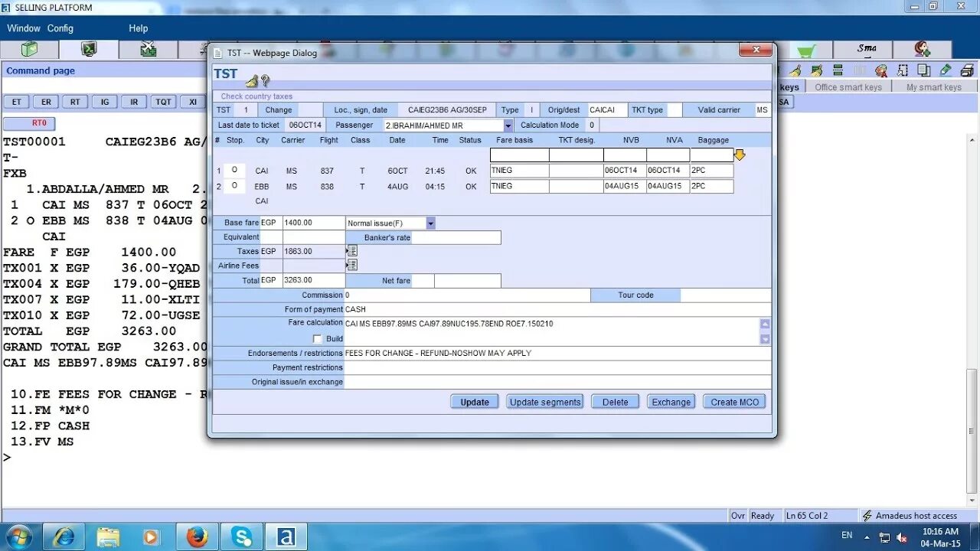Click the Update button
The width and height of the screenshot is (980, 551).
(x=475, y=402)
